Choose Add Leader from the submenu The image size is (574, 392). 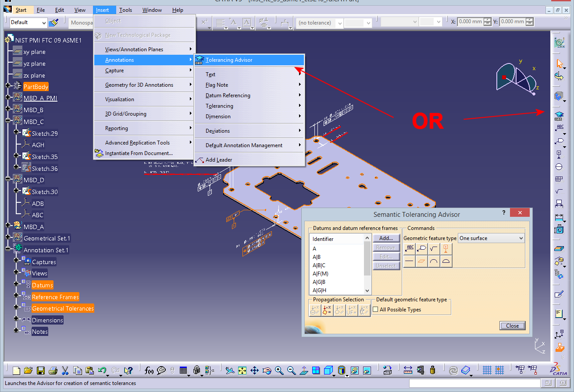click(249, 160)
